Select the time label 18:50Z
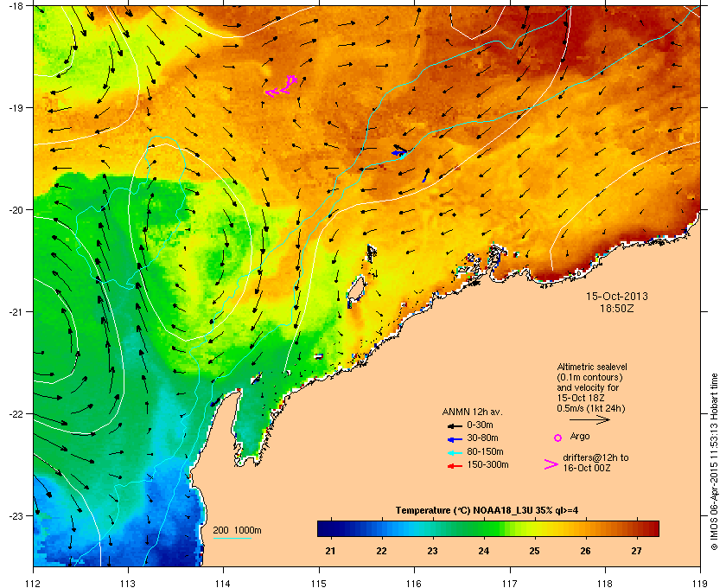This screenshot has width=726, height=588. click(617, 308)
